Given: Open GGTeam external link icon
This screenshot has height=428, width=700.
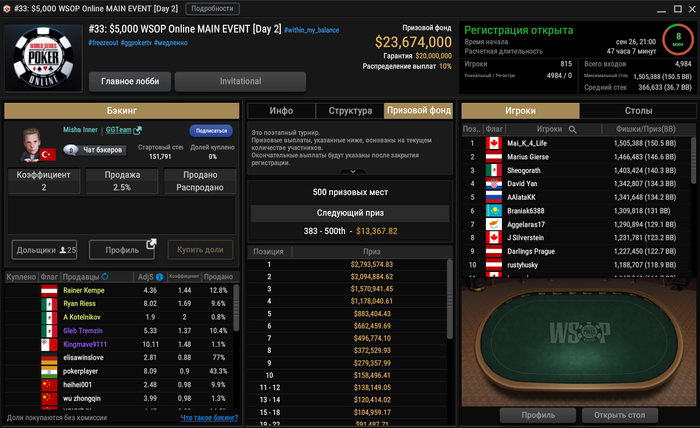Looking at the screenshot, I should tap(138, 130).
